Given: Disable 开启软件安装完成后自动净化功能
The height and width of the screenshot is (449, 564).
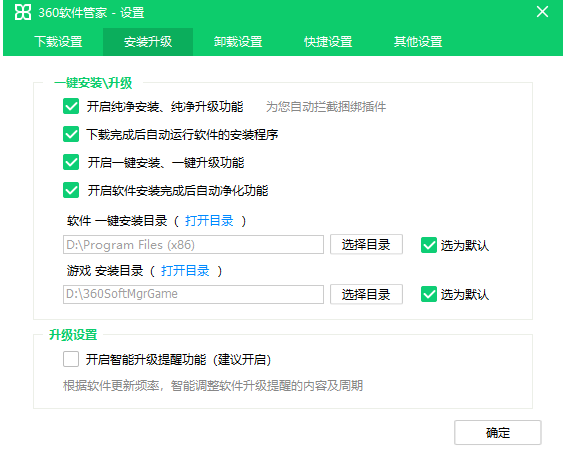Looking at the screenshot, I should [x=71, y=190].
